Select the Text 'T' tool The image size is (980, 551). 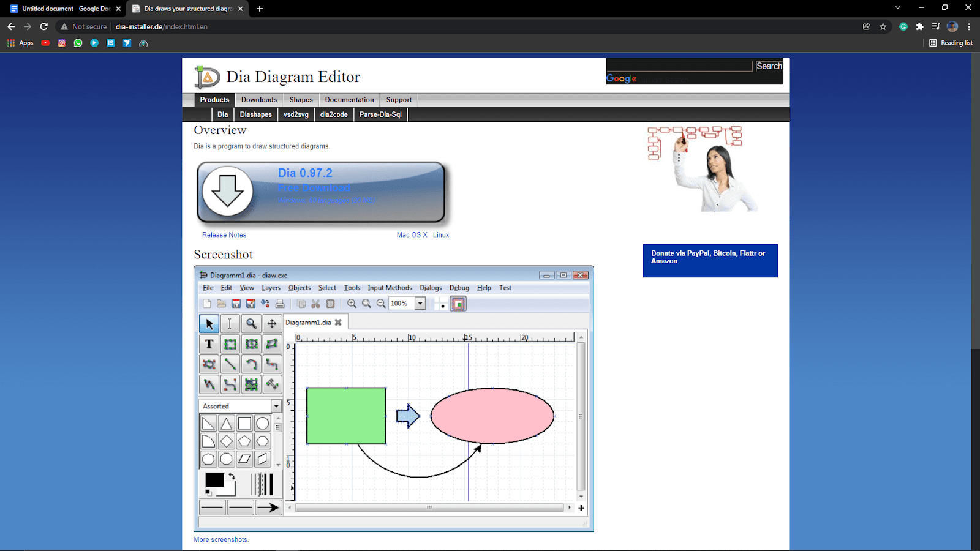[209, 344]
